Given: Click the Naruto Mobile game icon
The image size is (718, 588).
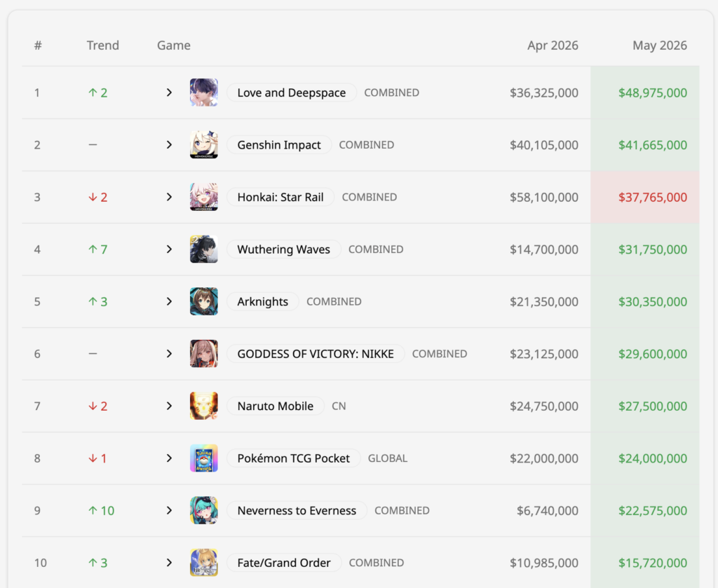Looking at the screenshot, I should pyautogui.click(x=204, y=406).
